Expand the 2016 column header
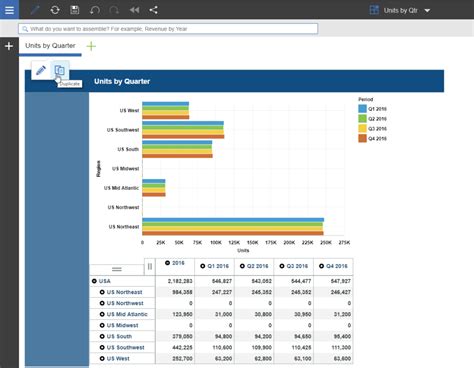Viewport: 474px width, 368px height. [168, 263]
